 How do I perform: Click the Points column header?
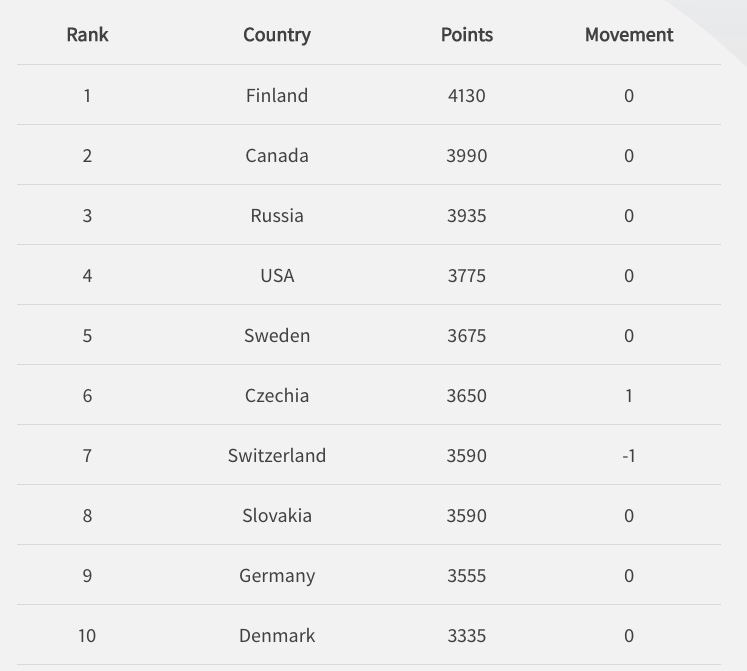click(x=466, y=35)
